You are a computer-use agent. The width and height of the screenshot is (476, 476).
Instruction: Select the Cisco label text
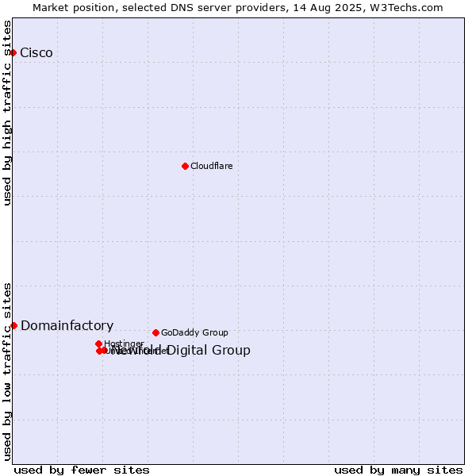pyautogui.click(x=36, y=53)
